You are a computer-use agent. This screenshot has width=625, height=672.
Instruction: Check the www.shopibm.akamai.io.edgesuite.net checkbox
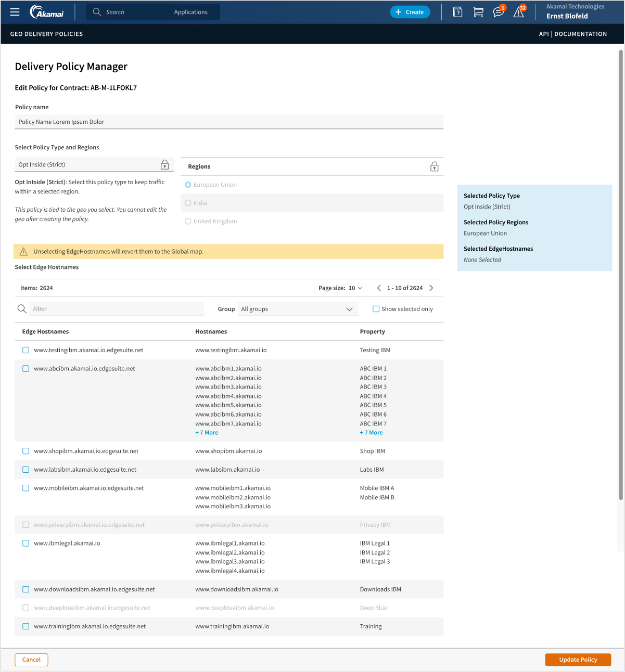[25, 451]
